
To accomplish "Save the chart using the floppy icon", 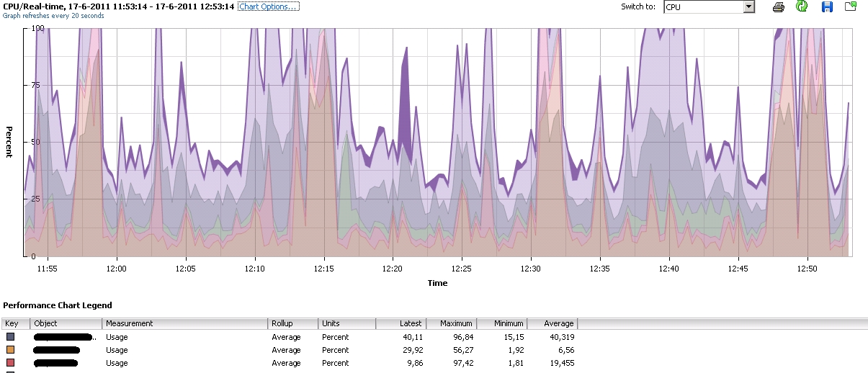I will (x=827, y=7).
